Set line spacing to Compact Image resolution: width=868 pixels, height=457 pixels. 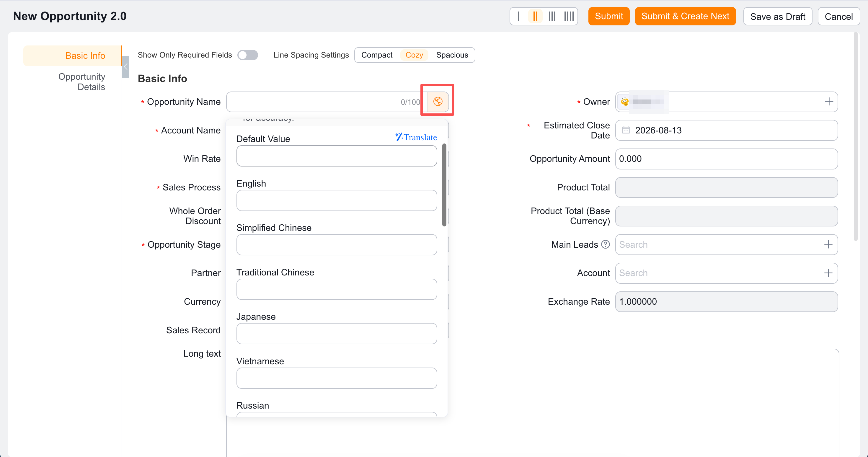tap(377, 55)
